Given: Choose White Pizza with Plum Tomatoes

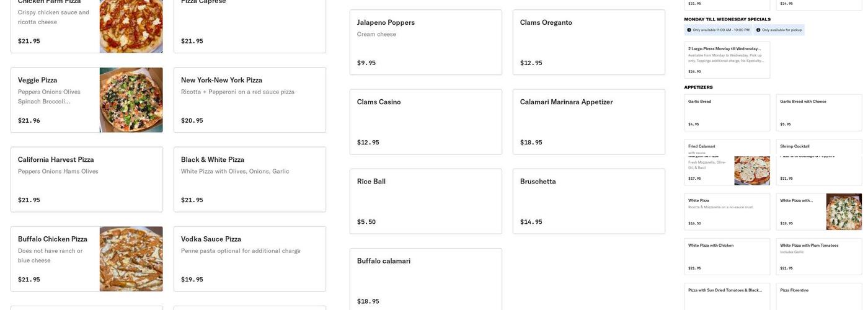Looking at the screenshot, I should [818, 256].
